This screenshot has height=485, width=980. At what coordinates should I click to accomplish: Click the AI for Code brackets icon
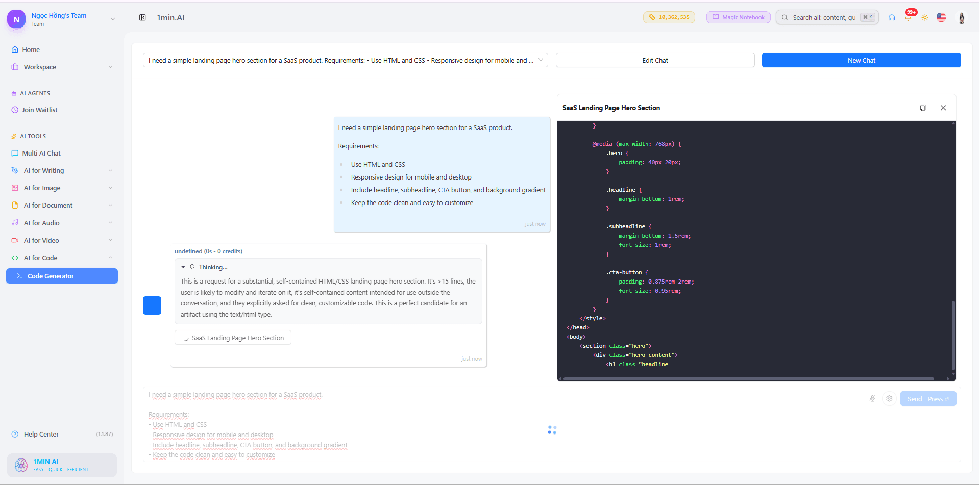15,258
